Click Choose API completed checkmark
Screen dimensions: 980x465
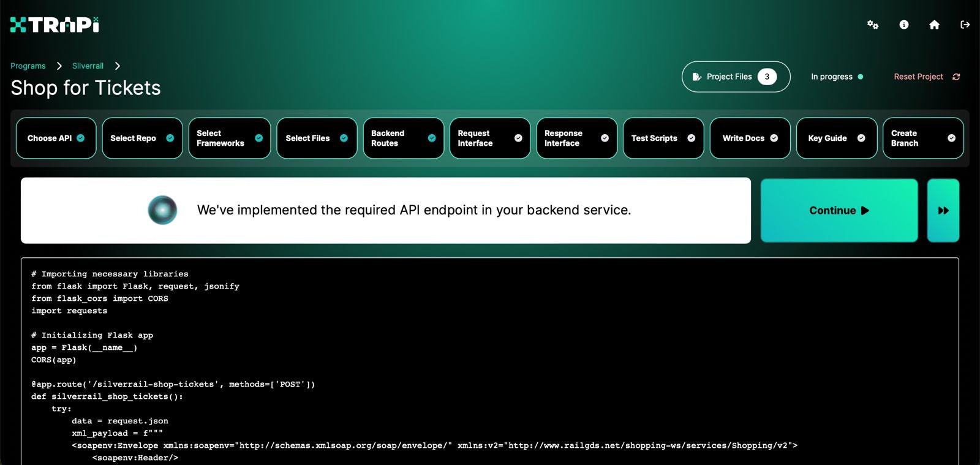tap(81, 138)
